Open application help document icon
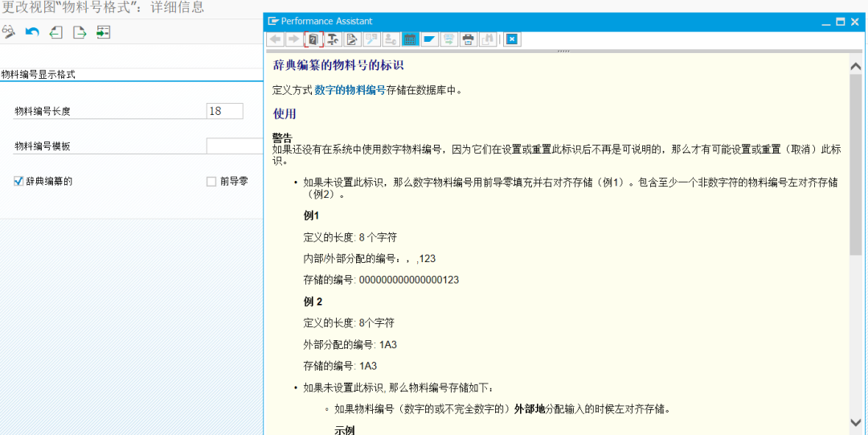This screenshot has width=868, height=435. pyautogui.click(x=313, y=39)
